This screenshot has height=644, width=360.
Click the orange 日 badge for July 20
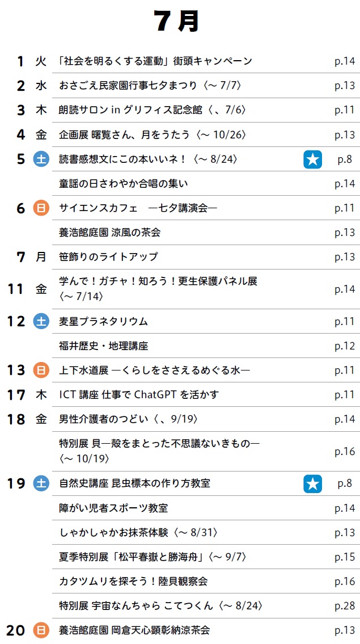(41, 630)
